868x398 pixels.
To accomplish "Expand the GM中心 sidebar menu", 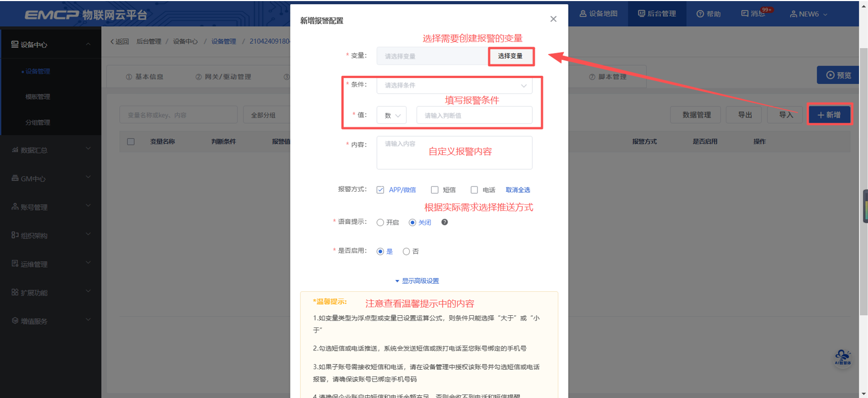I will (51, 178).
